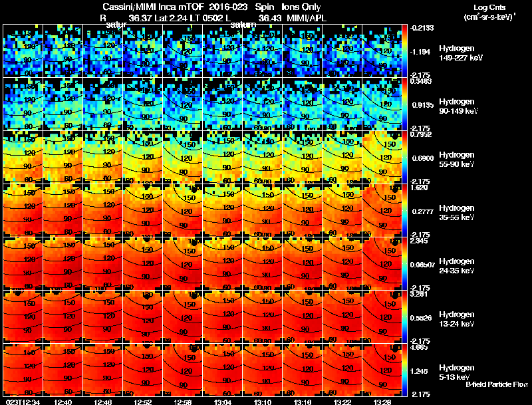Screen dimensions: 532x405
Task: Click the 13:22 time axis label
Action: coord(342,402)
